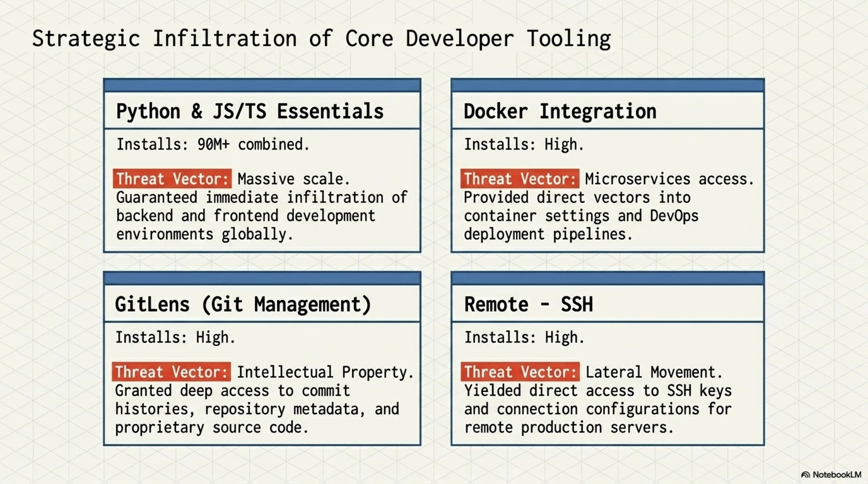Image resolution: width=868 pixels, height=484 pixels.
Task: Select the 'Docker Integration' card heading
Action: [560, 112]
